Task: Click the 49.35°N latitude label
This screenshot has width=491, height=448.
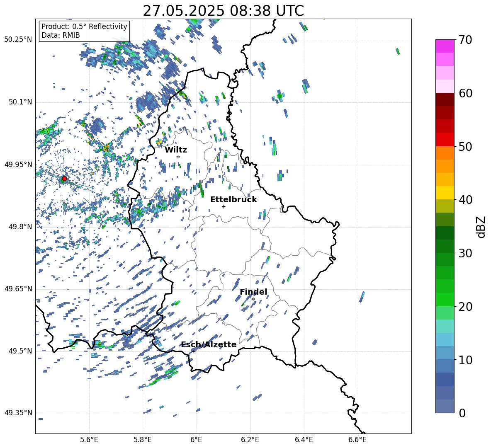Action: 18,413
